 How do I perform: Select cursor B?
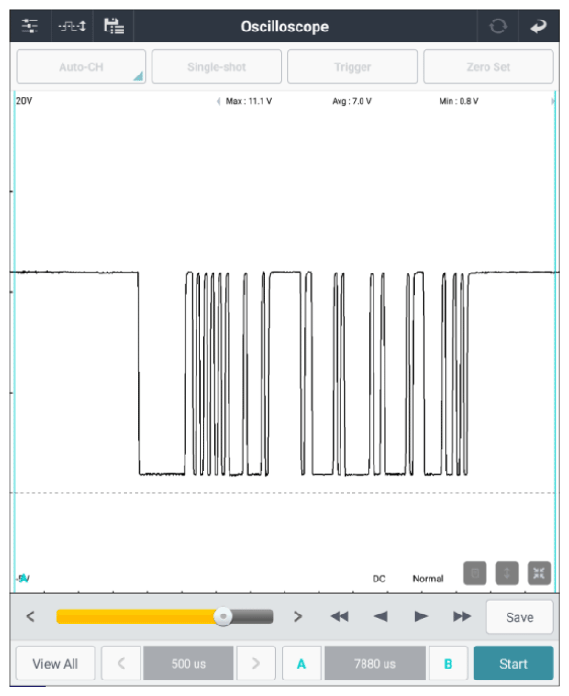448,664
